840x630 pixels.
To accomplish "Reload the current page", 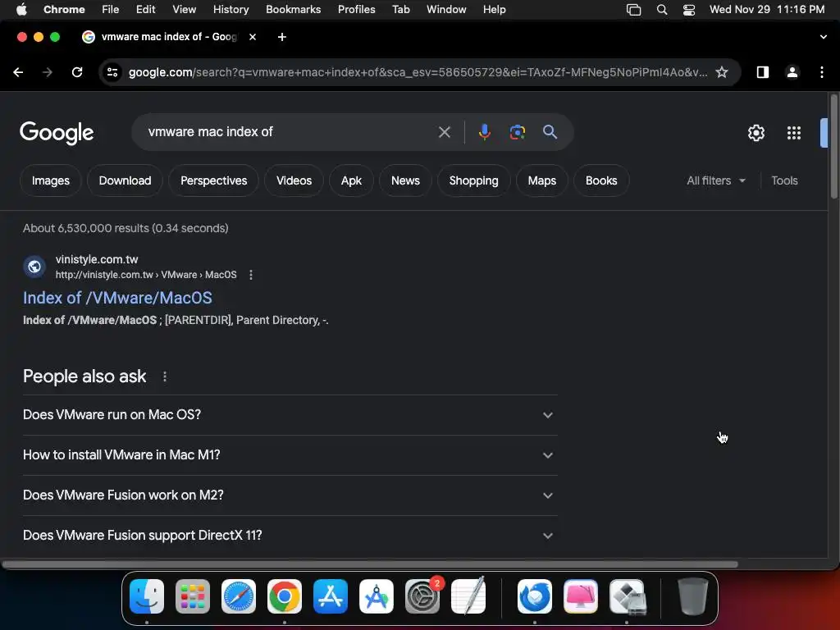I will pos(77,72).
